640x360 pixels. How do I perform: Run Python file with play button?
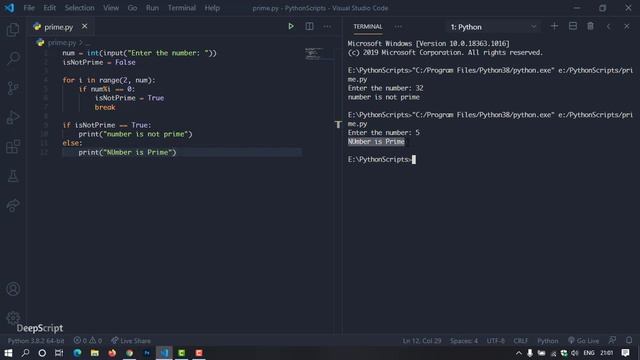(291, 27)
